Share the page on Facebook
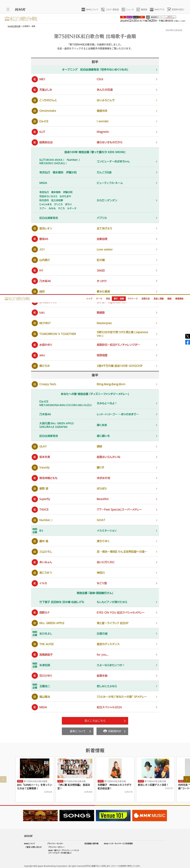 (x=187, y=342)
